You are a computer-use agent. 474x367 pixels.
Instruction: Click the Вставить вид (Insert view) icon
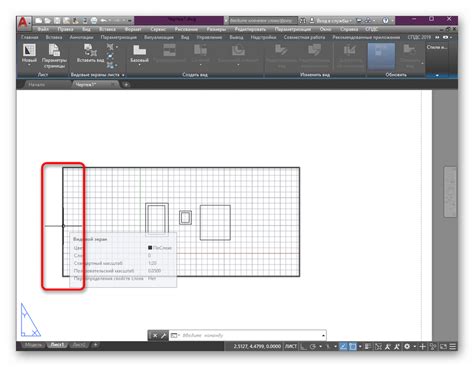pyautogui.click(x=90, y=50)
